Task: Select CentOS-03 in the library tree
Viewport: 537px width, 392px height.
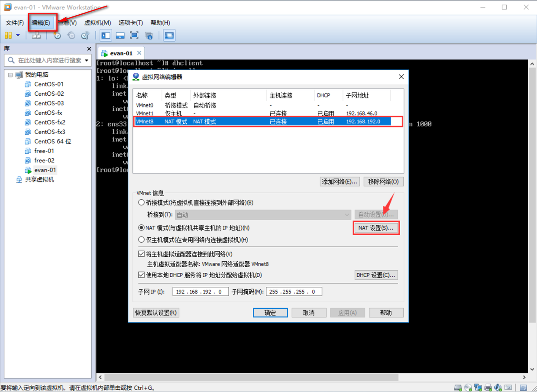Action: [x=49, y=103]
